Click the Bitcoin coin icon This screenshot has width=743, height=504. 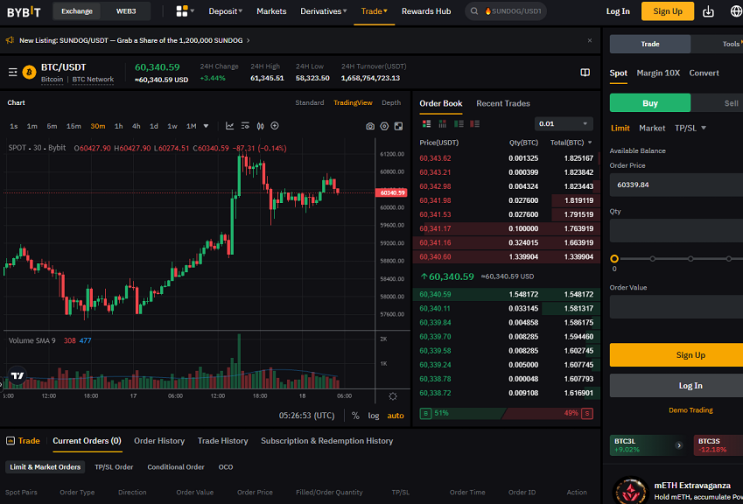coord(29,72)
